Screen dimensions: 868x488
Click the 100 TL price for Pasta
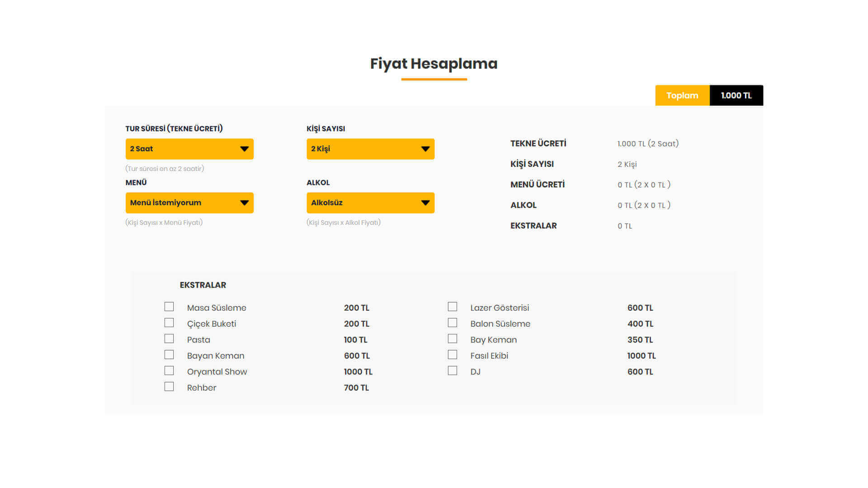pyautogui.click(x=355, y=340)
